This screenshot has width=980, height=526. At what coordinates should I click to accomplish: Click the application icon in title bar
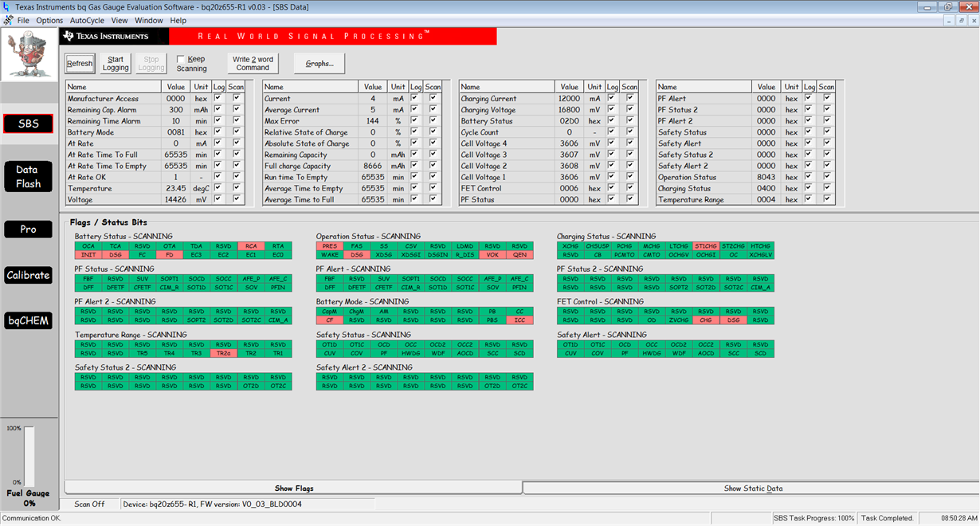pos(7,7)
